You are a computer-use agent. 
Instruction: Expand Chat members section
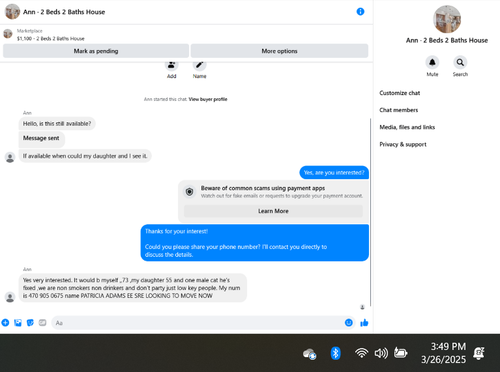pyautogui.click(x=399, y=110)
